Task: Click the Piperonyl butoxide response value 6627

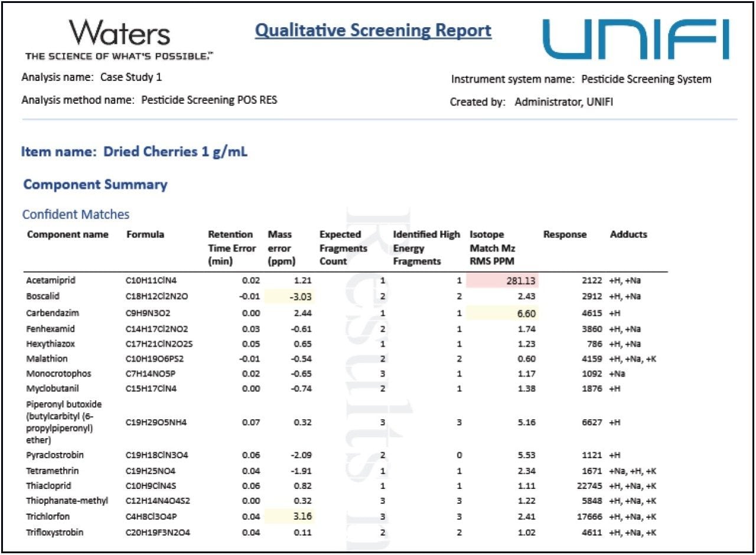Action: 592,422
